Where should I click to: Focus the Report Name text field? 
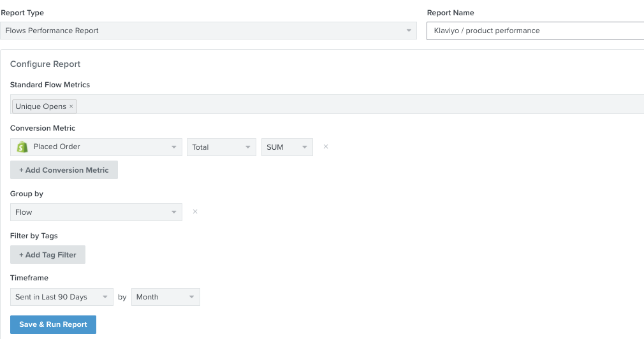pyautogui.click(x=534, y=31)
